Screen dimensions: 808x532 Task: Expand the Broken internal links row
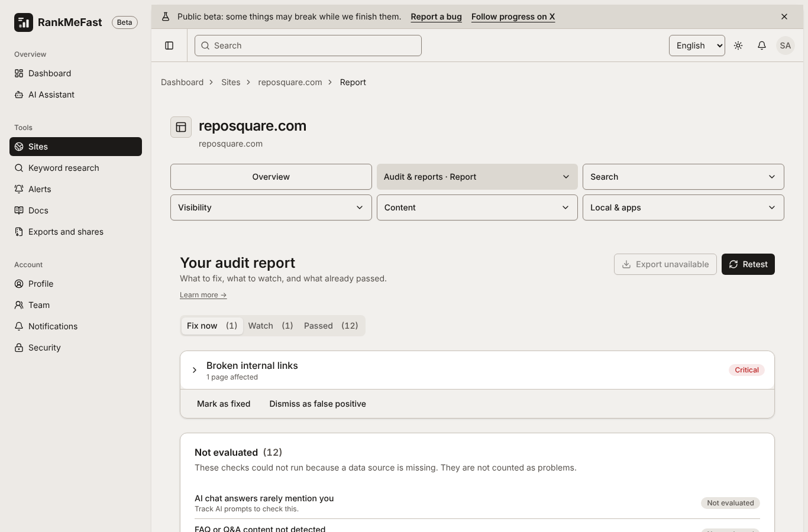477,370
